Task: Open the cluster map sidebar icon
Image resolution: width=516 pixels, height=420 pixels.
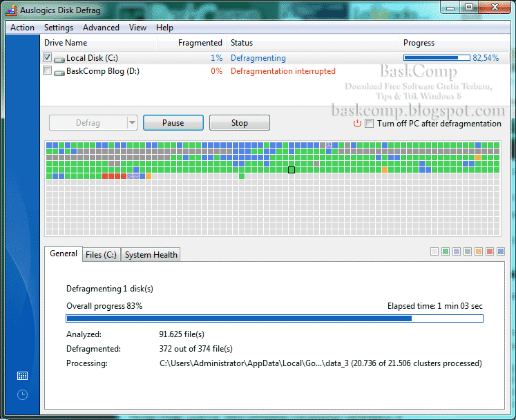Action: [22, 376]
